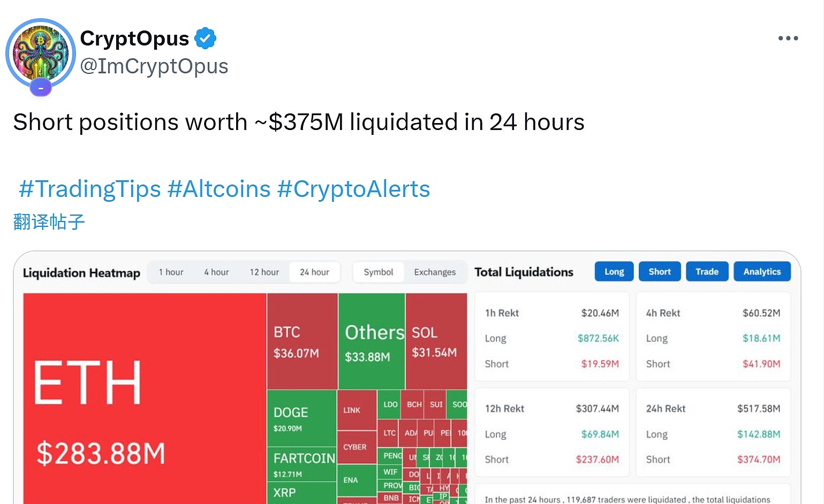This screenshot has width=824, height=504.
Task: Click the Trade button
Action: click(x=707, y=271)
